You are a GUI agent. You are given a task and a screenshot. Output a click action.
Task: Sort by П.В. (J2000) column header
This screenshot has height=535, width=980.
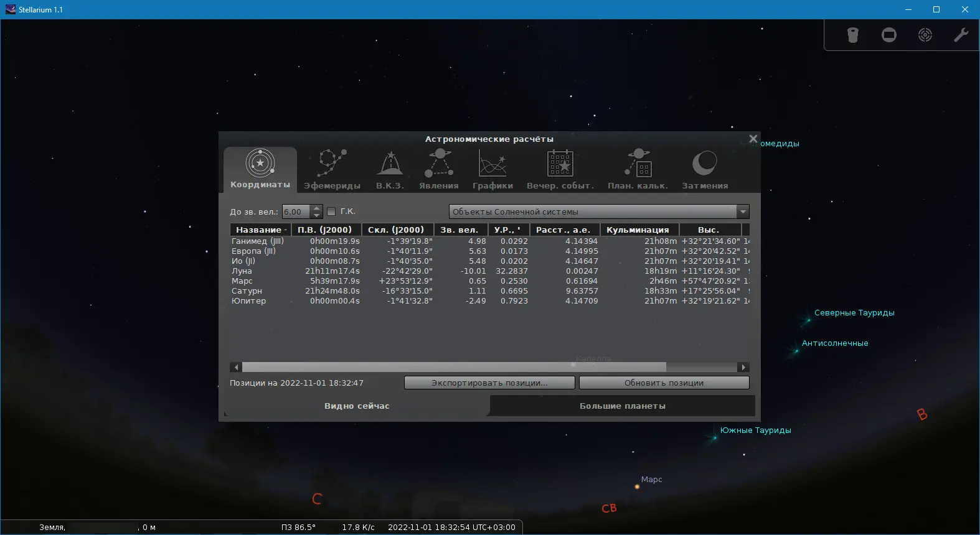point(326,230)
